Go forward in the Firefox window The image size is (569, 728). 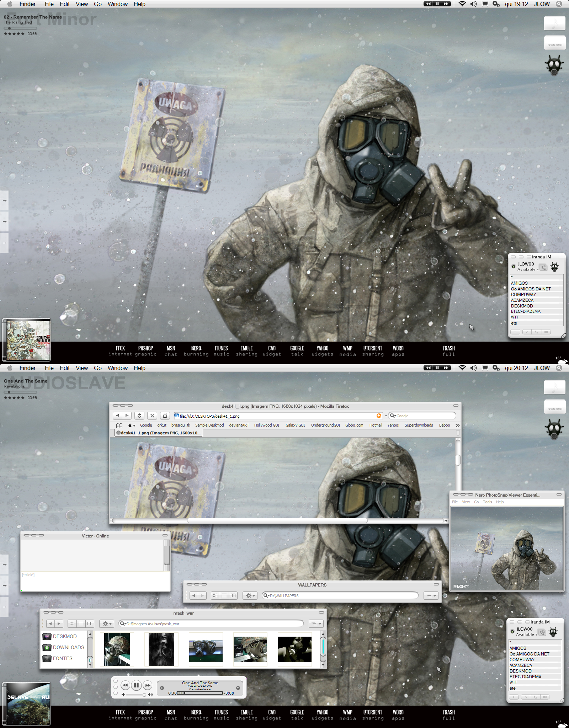tap(127, 415)
